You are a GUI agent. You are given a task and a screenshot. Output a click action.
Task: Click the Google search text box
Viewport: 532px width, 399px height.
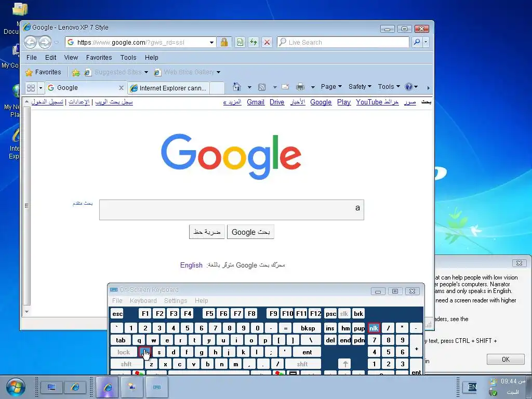(x=232, y=210)
